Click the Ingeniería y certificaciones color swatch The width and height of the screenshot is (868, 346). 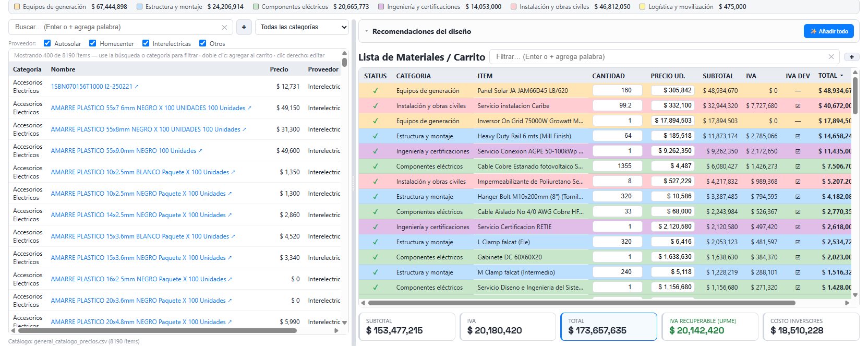[x=381, y=7]
